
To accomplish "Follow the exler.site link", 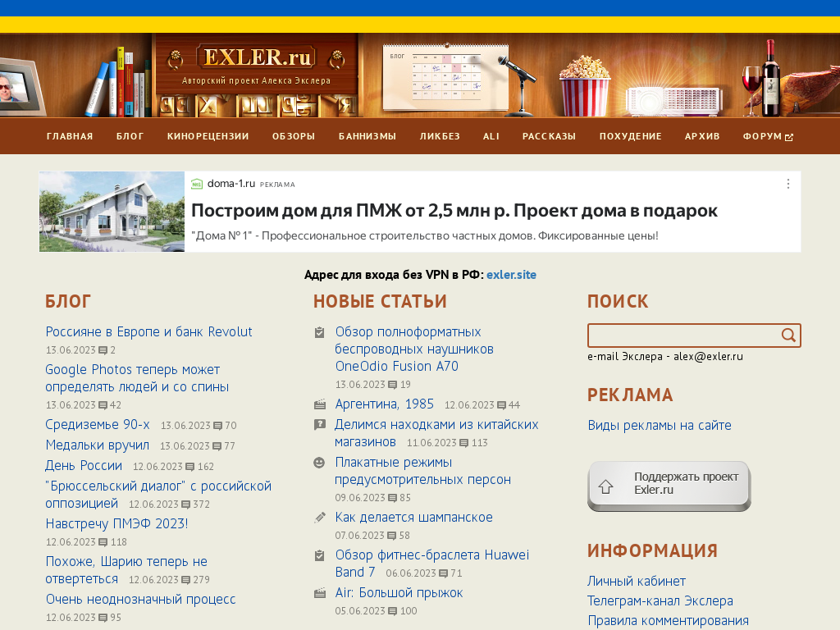I will (511, 275).
